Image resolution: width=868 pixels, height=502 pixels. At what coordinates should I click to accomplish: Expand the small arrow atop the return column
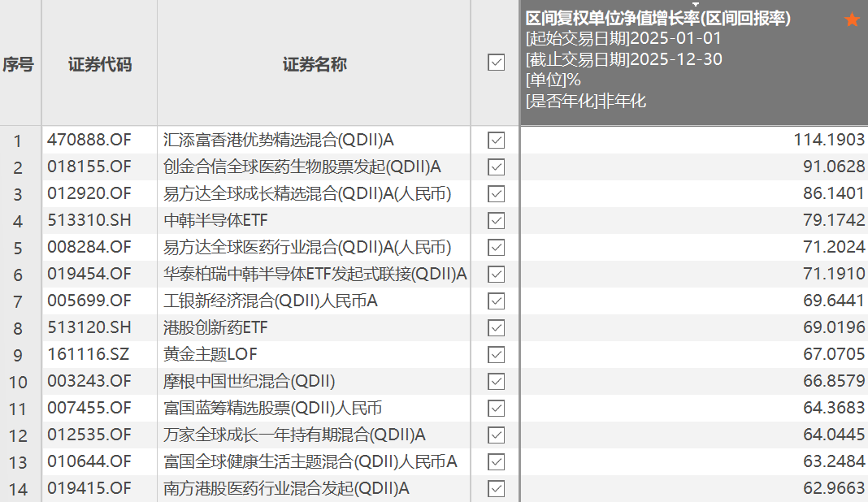coord(695,4)
